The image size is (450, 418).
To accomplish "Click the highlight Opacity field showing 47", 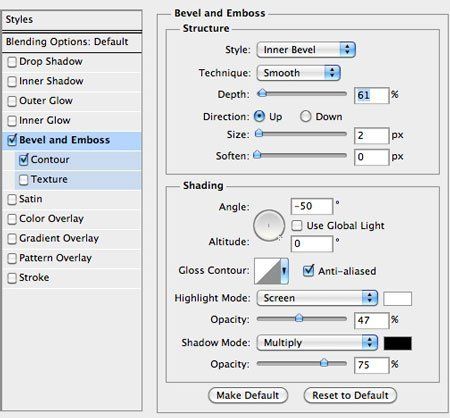I will tap(372, 320).
